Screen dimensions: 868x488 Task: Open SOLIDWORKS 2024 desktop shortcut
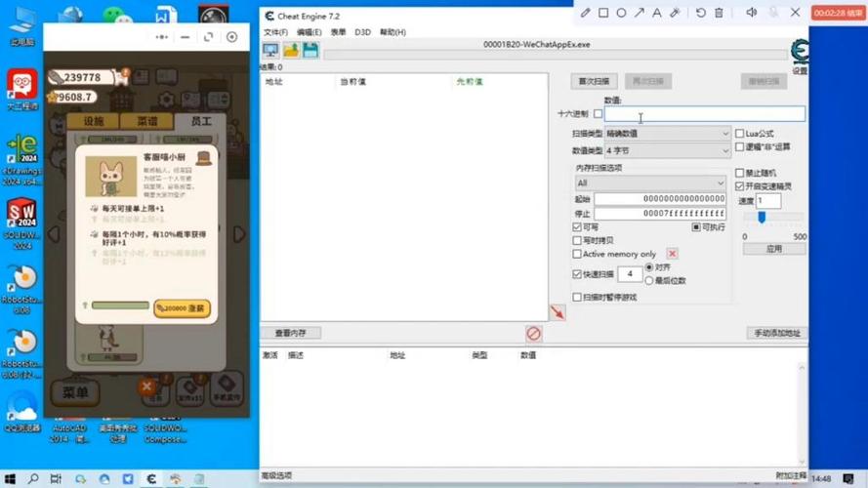[x=22, y=223]
